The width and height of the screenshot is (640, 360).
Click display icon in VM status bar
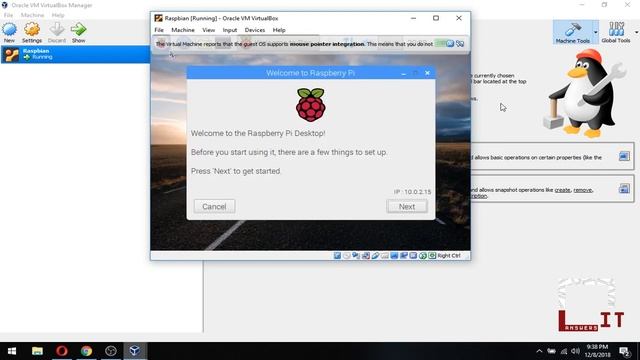pyautogui.click(x=394, y=256)
